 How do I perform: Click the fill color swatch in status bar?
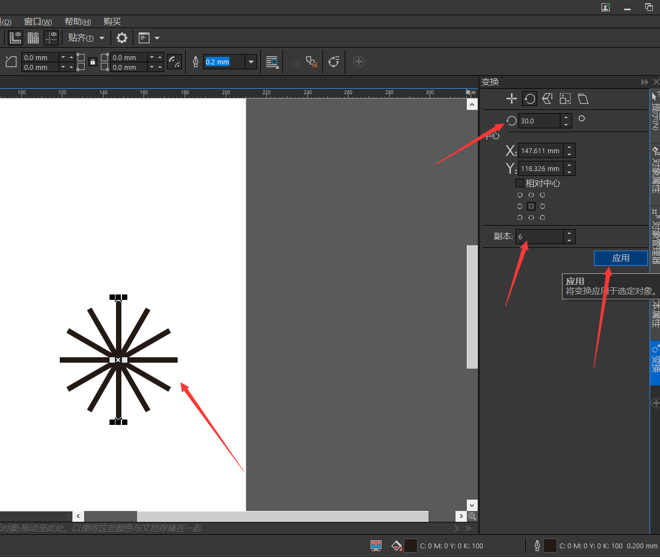point(410,546)
